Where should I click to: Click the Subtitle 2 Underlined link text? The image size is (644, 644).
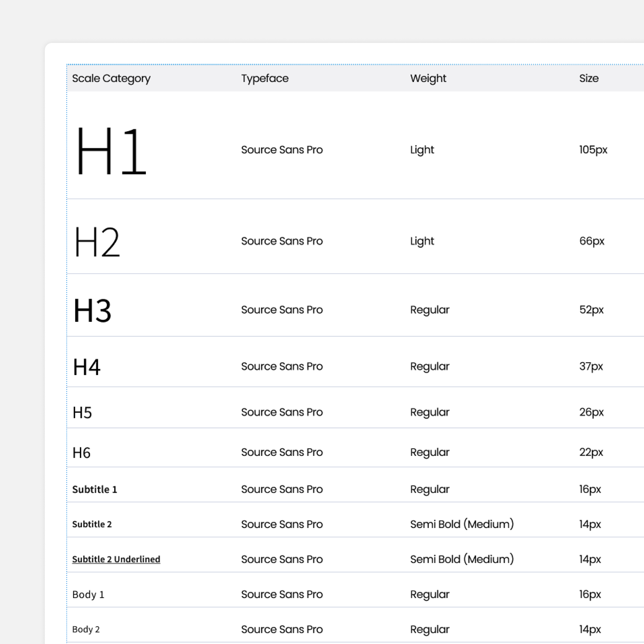click(116, 559)
